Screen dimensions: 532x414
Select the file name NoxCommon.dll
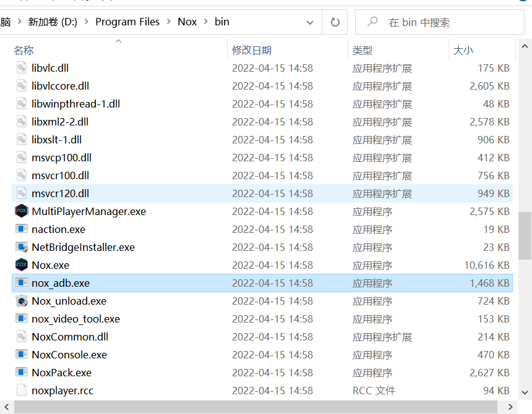70,337
